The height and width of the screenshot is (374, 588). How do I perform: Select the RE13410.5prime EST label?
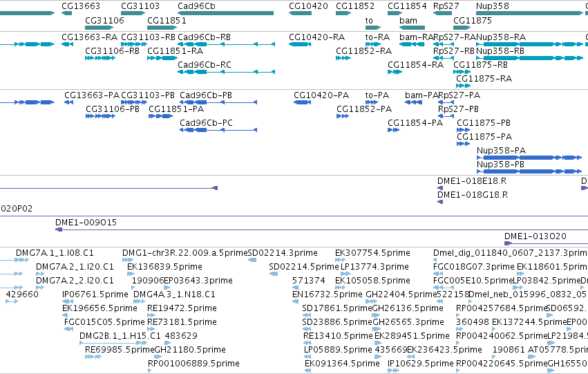pyautogui.click(x=339, y=336)
